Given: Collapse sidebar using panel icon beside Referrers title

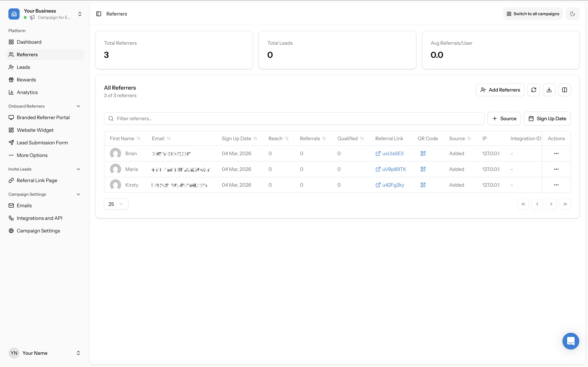Looking at the screenshot, I should pyautogui.click(x=99, y=14).
